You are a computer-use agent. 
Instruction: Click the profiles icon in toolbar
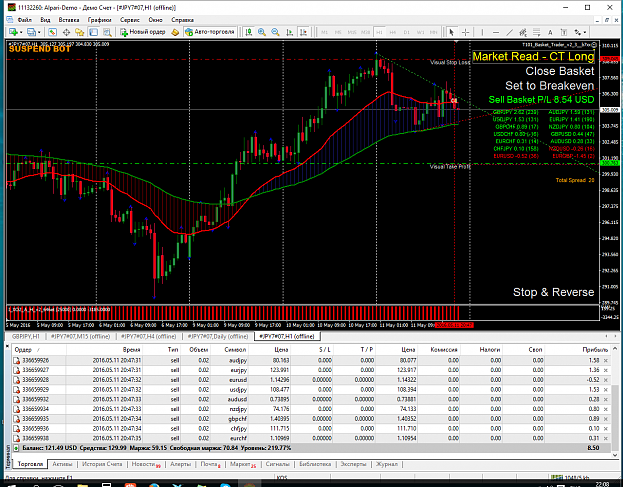tap(31, 32)
